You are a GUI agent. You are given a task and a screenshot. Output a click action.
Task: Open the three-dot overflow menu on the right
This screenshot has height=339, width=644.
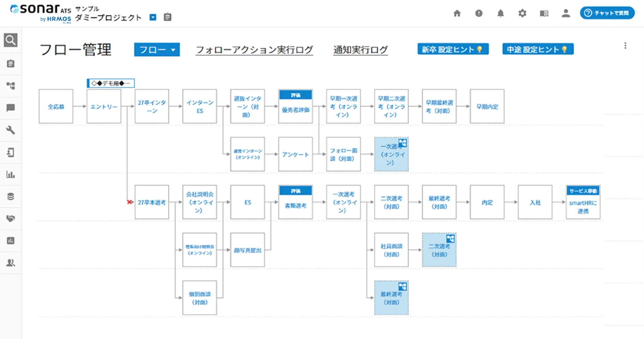coord(625,45)
